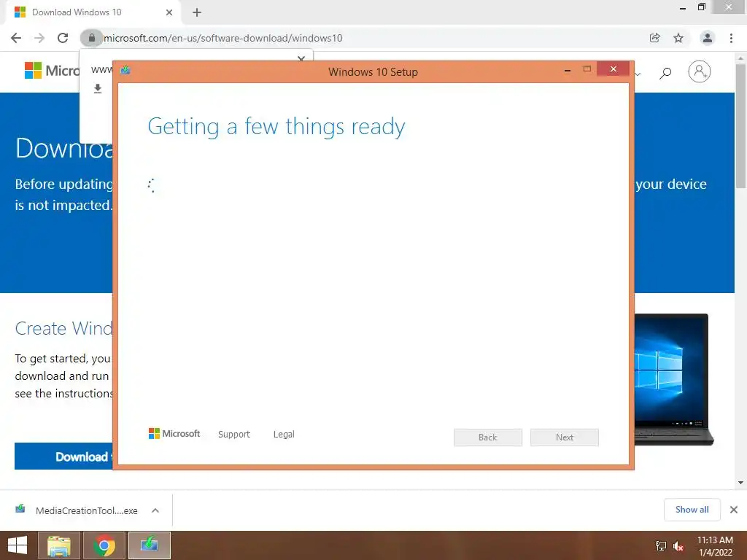Click the page vertical scrollbar thumb
Viewport: 747px width, 560px height.
[x=741, y=126]
